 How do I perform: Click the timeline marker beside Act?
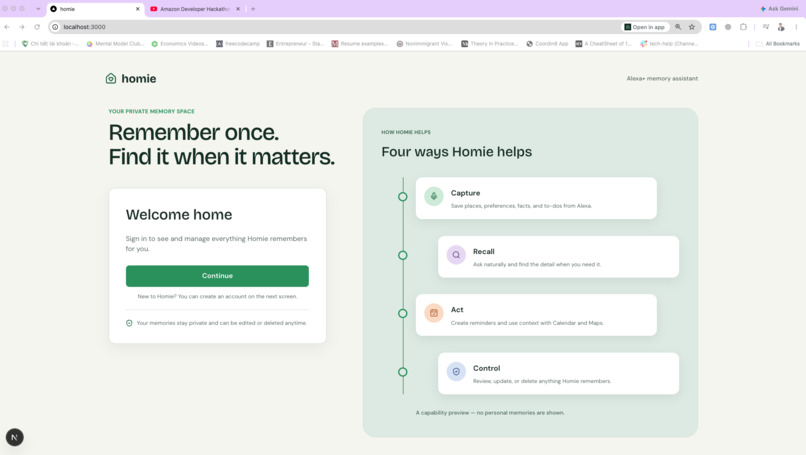[x=403, y=313]
